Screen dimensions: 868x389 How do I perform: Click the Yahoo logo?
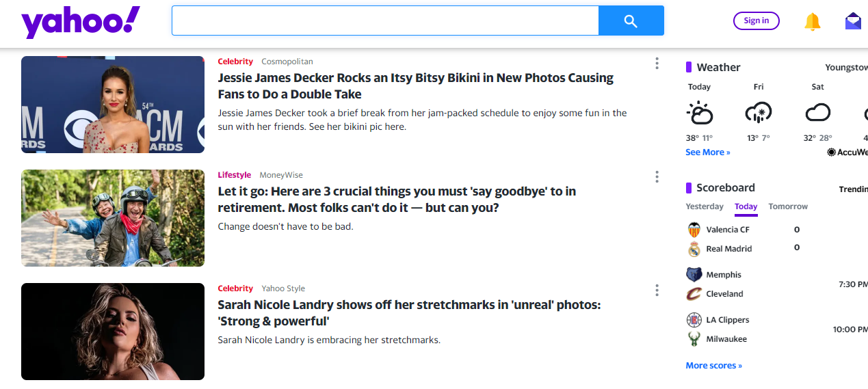coord(81,22)
